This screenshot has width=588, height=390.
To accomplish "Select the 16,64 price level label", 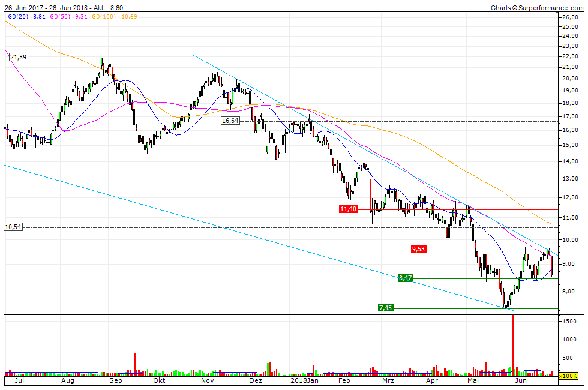I will 230,121.
